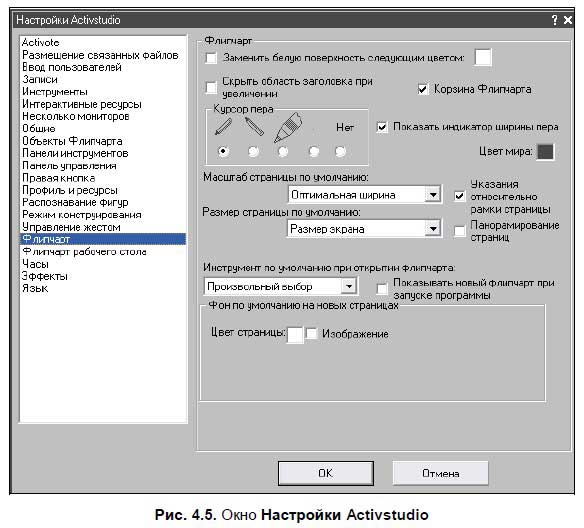The height and width of the screenshot is (528, 584).
Task: Enable 'Заменить белую поверхность следующим цветом' checkbox
Action: click(x=211, y=58)
